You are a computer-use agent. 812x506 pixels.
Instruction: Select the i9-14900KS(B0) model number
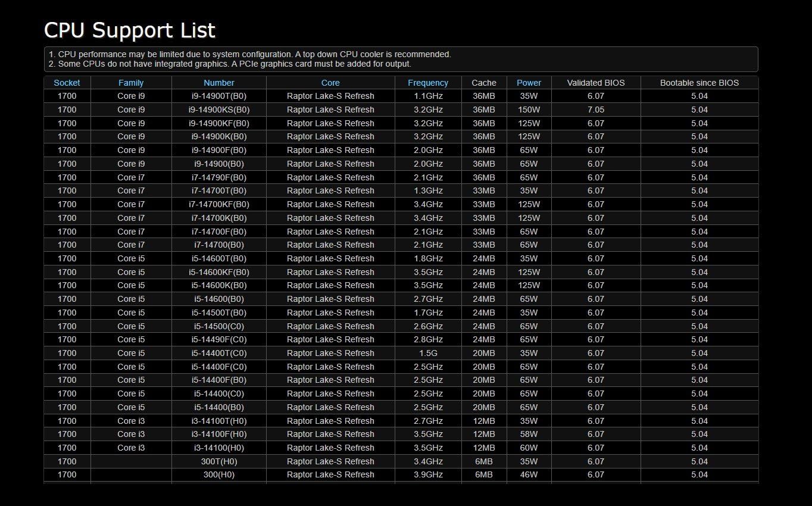pyautogui.click(x=219, y=110)
